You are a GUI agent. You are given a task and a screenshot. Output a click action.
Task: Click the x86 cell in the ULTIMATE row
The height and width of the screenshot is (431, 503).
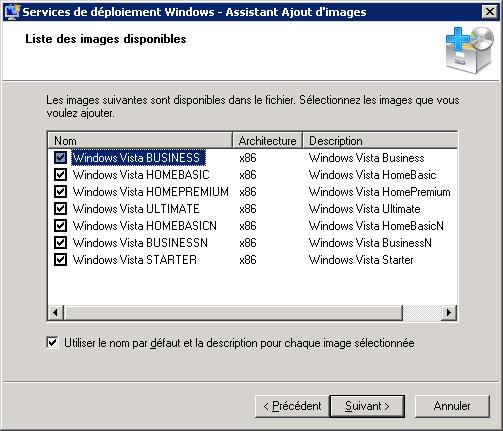pos(248,209)
